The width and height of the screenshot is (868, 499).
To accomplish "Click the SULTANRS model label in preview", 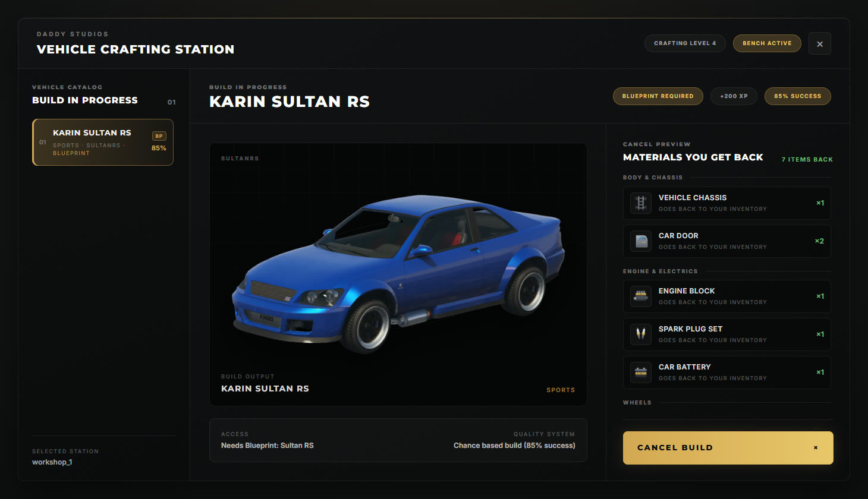I will [x=240, y=159].
